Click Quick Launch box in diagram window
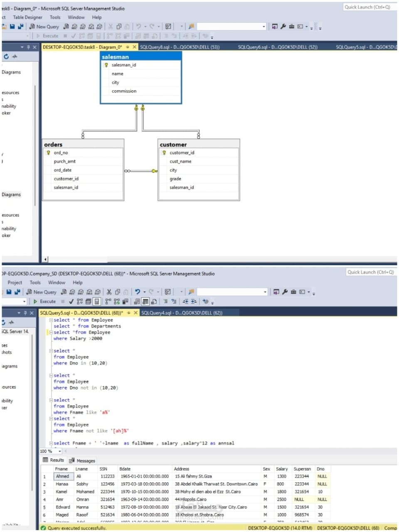 pyautogui.click(x=369, y=7)
